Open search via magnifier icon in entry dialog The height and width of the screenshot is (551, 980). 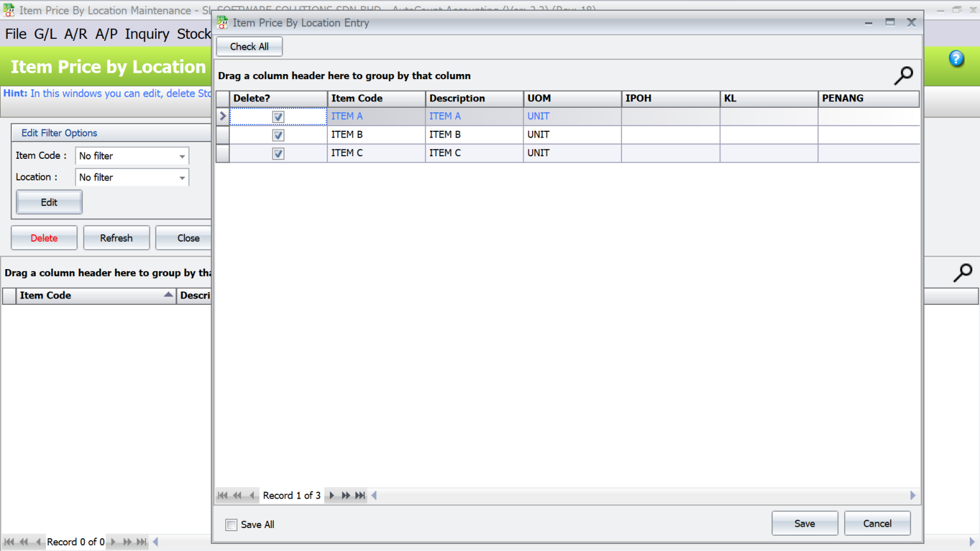[x=903, y=75]
